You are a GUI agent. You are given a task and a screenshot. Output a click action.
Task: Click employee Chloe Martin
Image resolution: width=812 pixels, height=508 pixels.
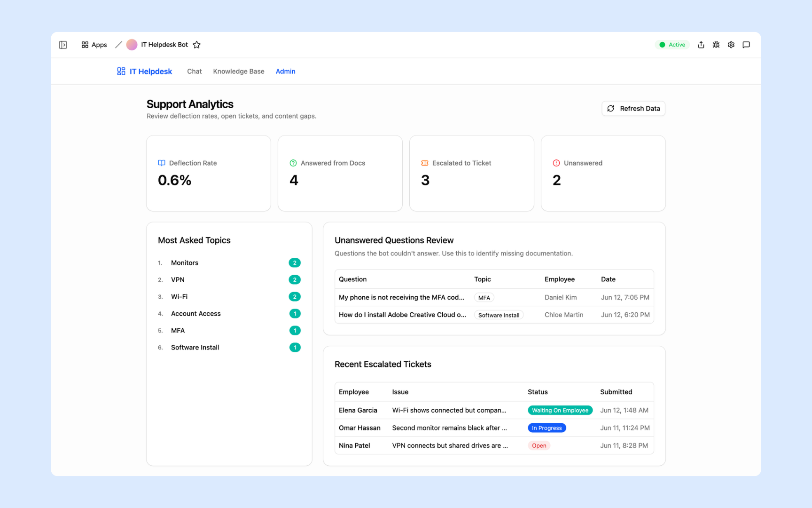point(564,315)
